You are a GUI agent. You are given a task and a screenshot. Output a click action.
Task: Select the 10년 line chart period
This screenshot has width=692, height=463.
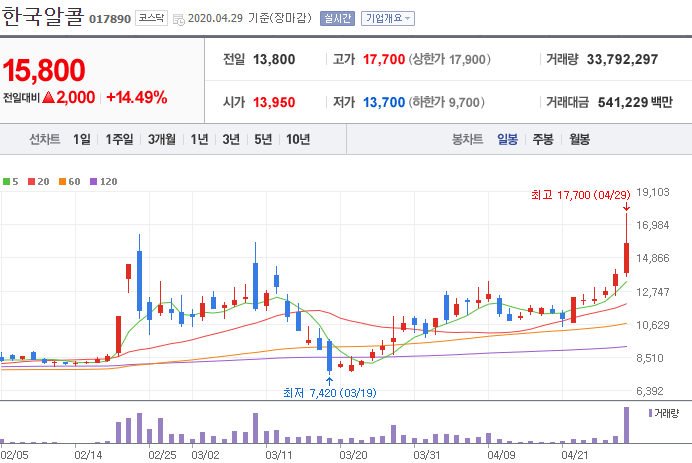point(298,139)
